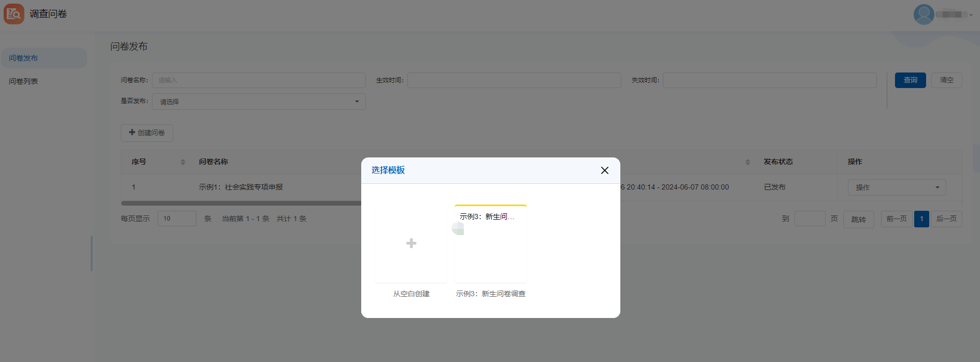
Task: Click the 失效时间 date field
Action: 770,80
